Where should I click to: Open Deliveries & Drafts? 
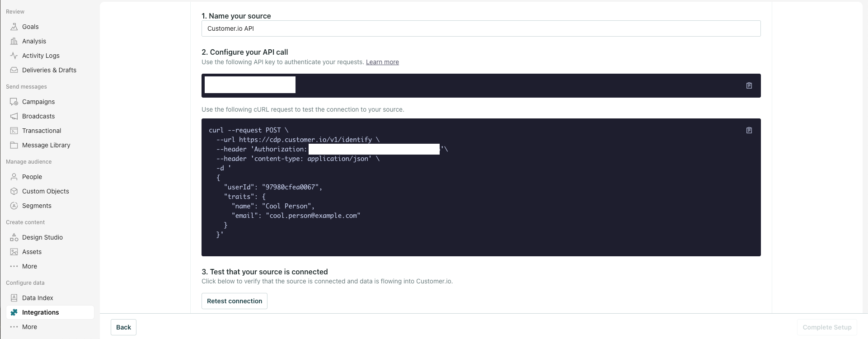49,70
